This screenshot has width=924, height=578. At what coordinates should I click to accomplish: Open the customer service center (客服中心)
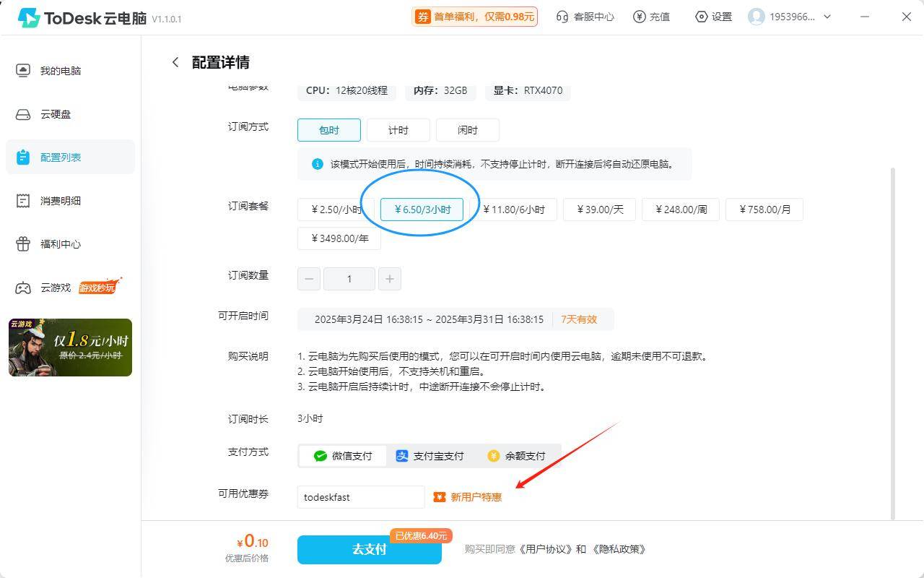tap(585, 17)
